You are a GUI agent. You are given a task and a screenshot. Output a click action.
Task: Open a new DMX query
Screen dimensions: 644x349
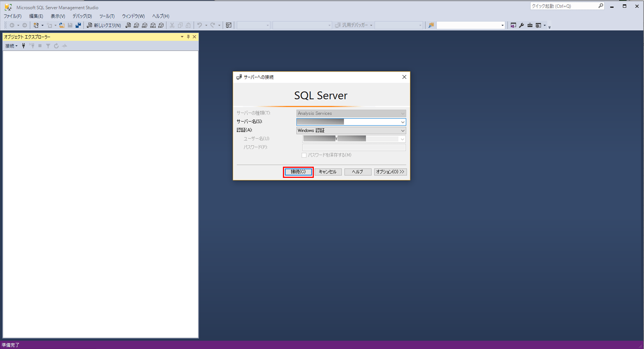(144, 25)
